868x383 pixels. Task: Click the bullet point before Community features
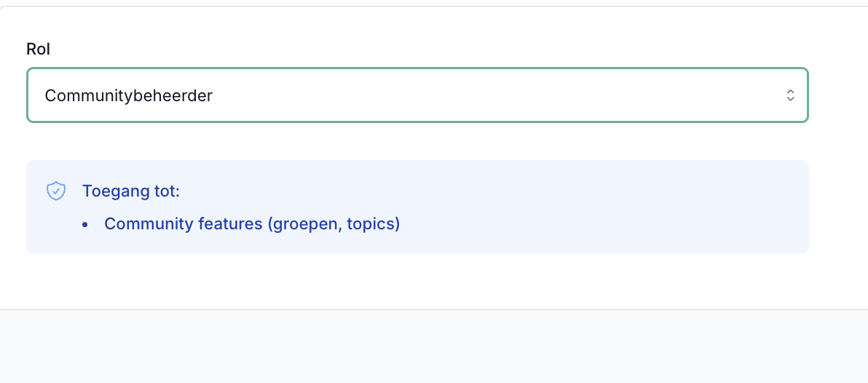pyautogui.click(x=85, y=224)
